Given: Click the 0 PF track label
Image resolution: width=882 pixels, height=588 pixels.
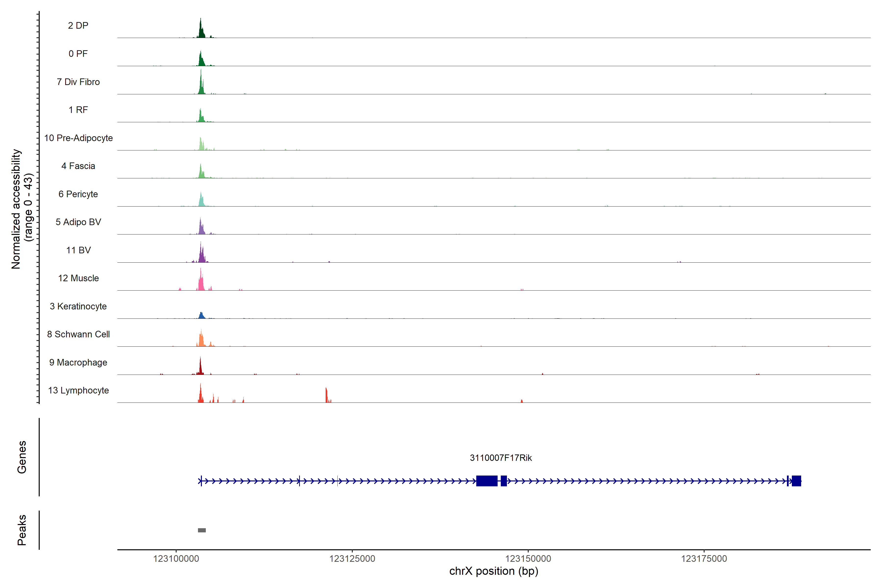Looking at the screenshot, I should pyautogui.click(x=78, y=54).
